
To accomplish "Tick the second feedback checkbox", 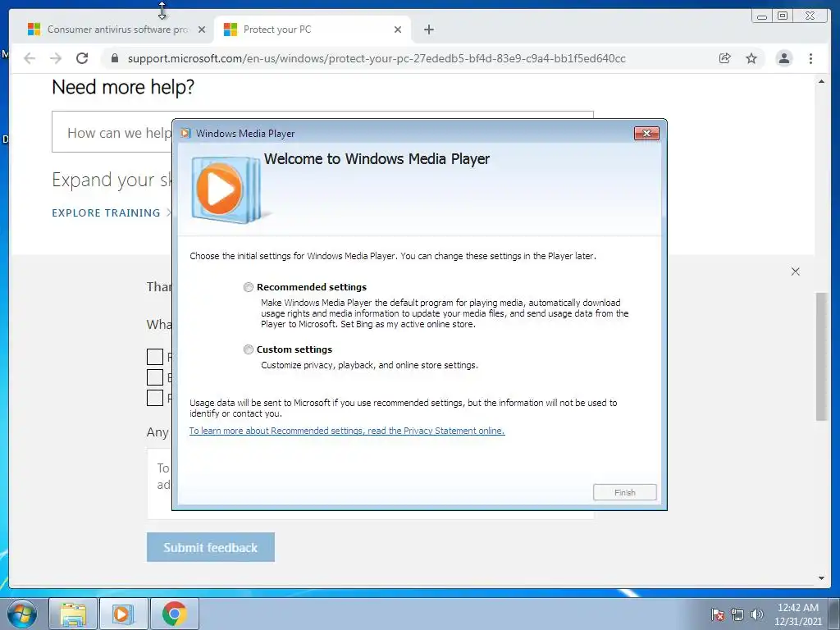I will (155, 377).
